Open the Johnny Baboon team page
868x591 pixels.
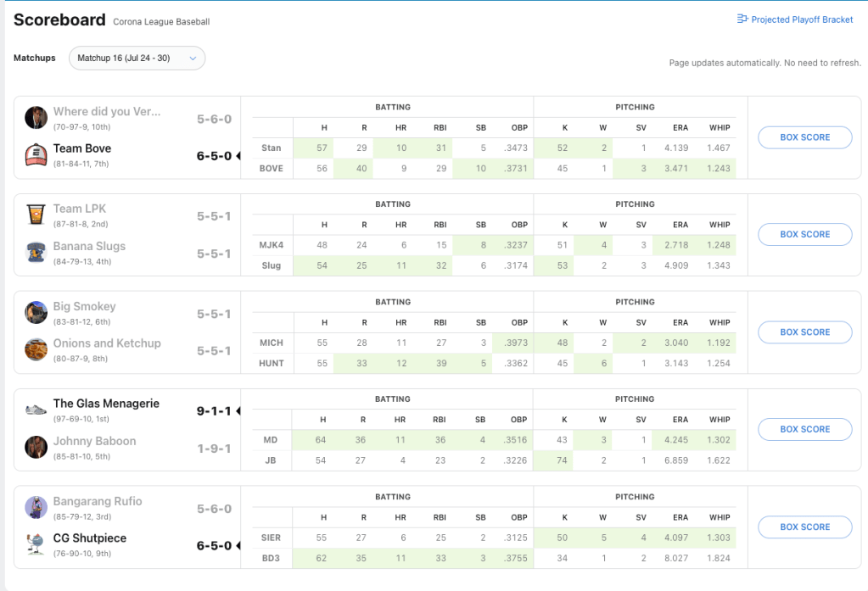pos(94,441)
